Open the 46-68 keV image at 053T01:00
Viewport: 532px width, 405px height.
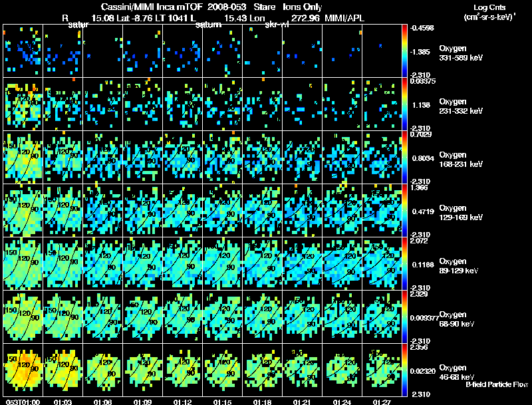pyautogui.click(x=23, y=370)
